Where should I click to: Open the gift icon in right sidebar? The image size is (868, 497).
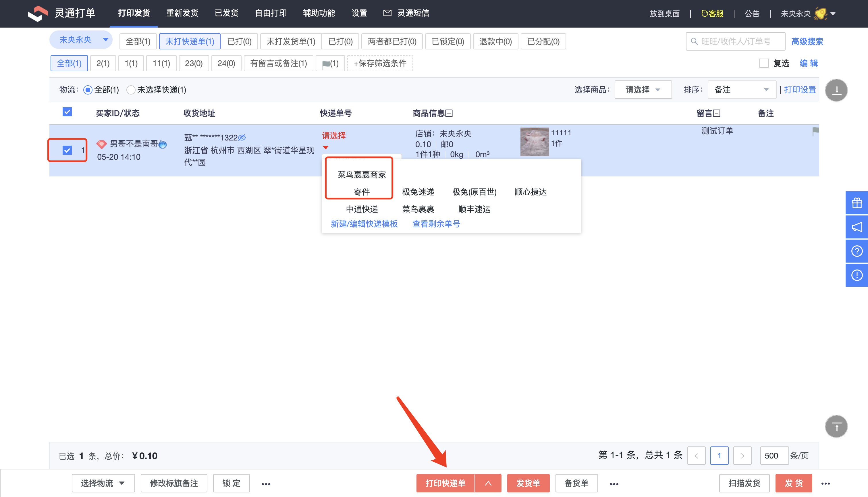857,203
